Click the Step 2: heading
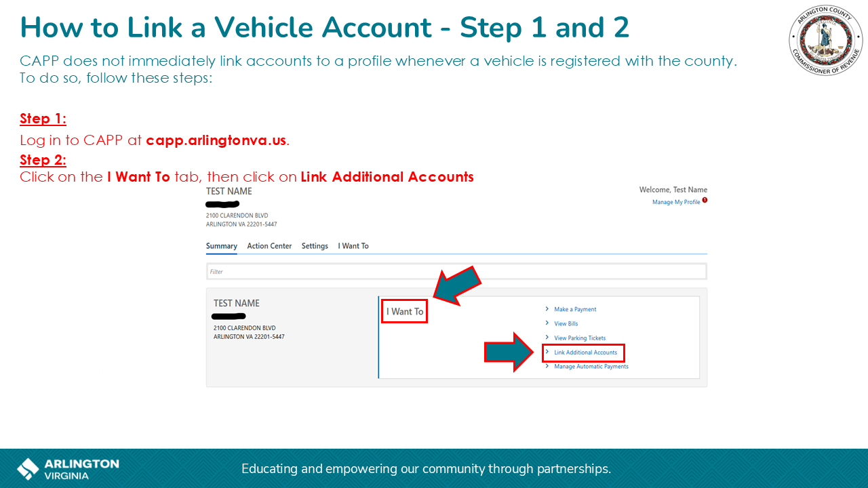Viewport: 868px width, 488px height. (43, 160)
